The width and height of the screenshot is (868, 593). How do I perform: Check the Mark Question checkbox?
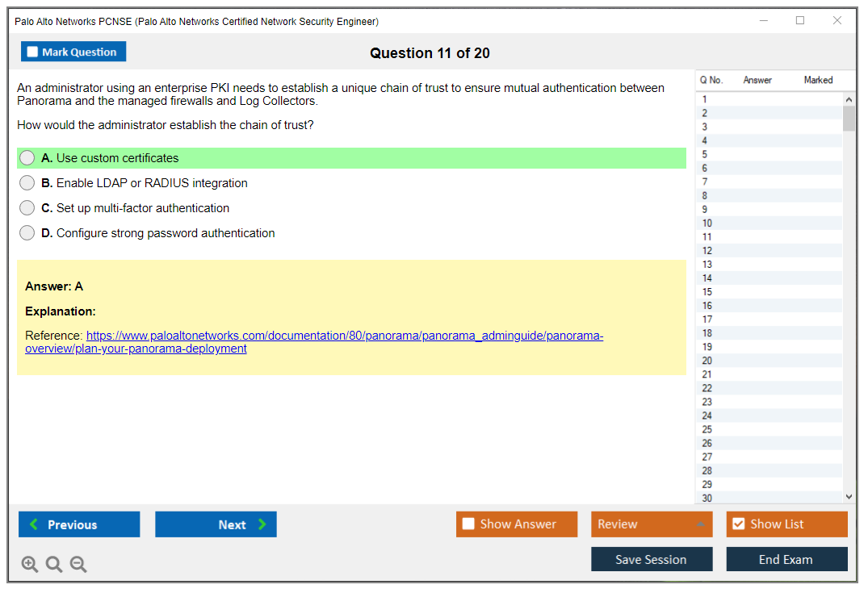point(33,52)
